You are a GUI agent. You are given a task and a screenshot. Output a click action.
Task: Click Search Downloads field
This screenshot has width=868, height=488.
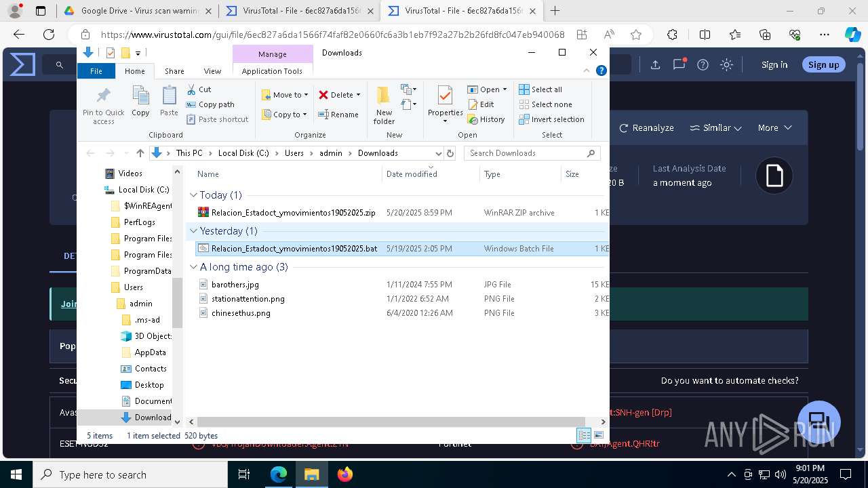pyautogui.click(x=532, y=153)
